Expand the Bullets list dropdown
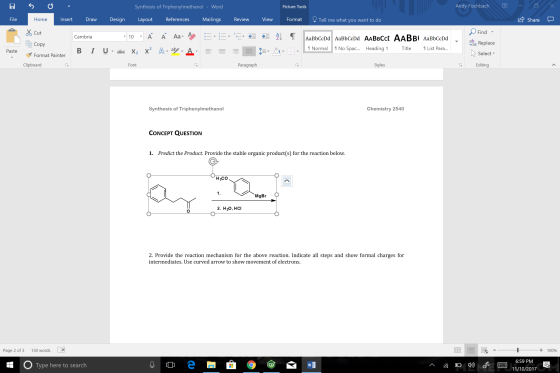This screenshot has height=373, width=560. click(214, 36)
